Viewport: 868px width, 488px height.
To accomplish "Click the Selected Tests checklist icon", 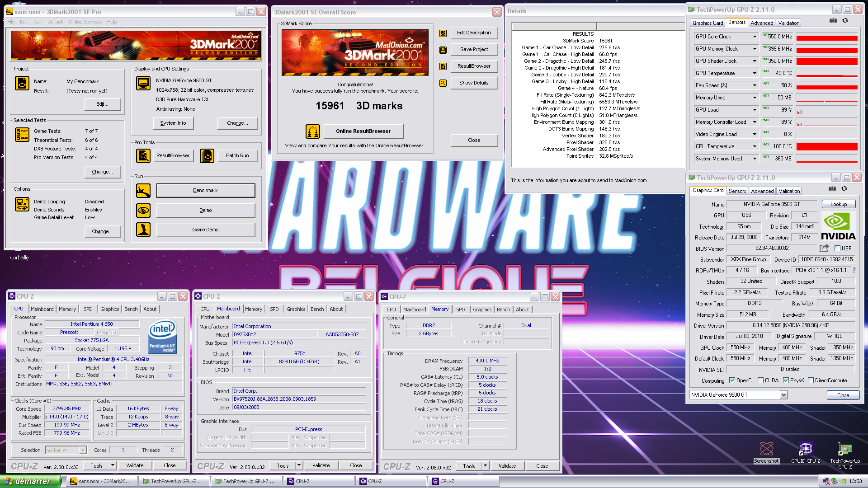I will [22, 135].
